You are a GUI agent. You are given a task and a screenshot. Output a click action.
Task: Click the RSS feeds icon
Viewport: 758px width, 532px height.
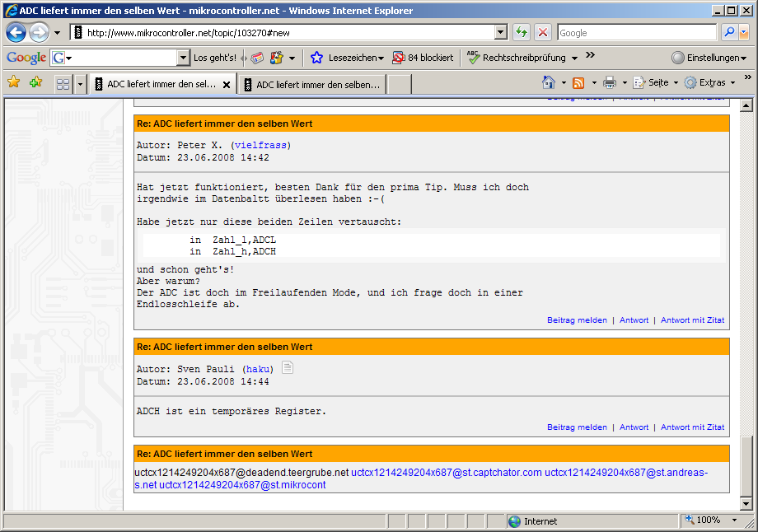point(578,83)
